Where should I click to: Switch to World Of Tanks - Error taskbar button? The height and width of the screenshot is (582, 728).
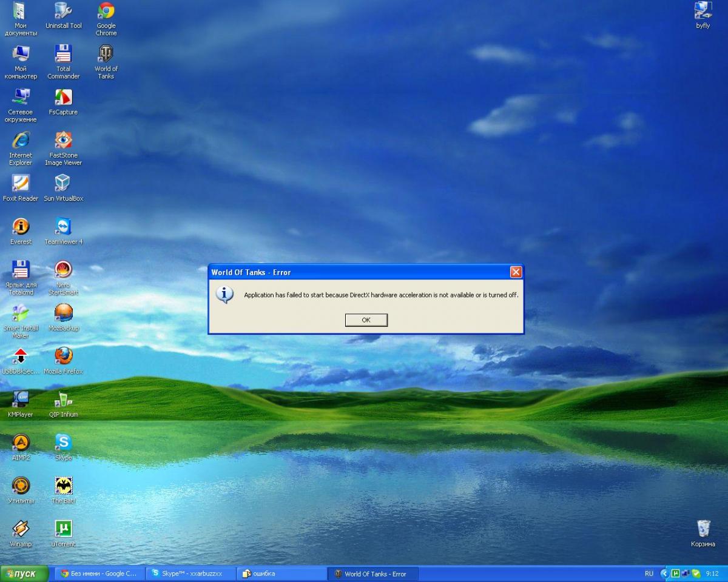point(373,574)
